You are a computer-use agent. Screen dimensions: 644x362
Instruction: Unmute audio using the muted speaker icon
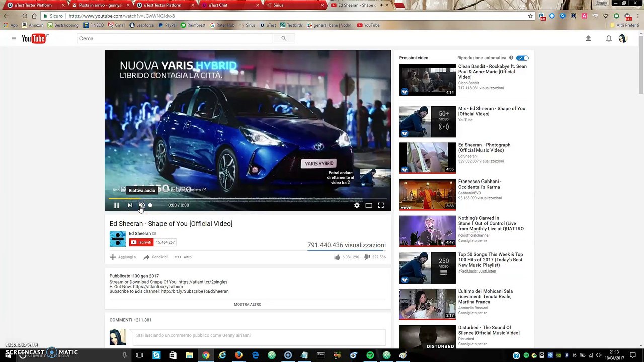tap(142, 205)
